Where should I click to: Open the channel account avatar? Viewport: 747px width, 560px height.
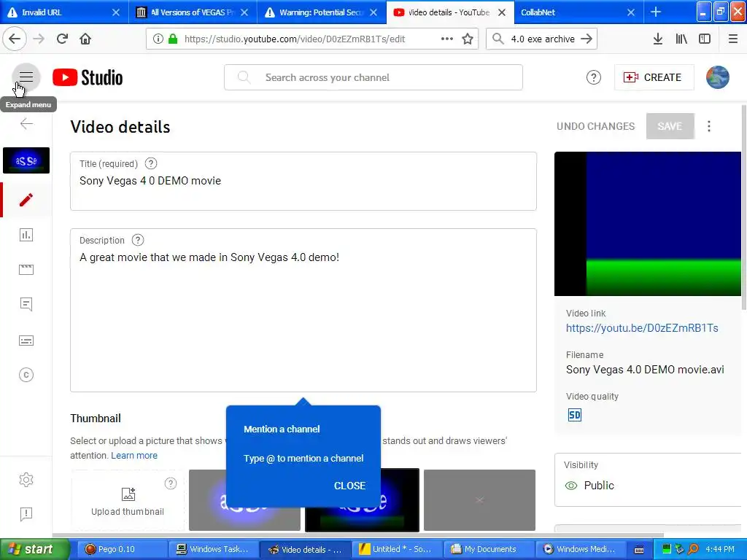[x=718, y=77]
